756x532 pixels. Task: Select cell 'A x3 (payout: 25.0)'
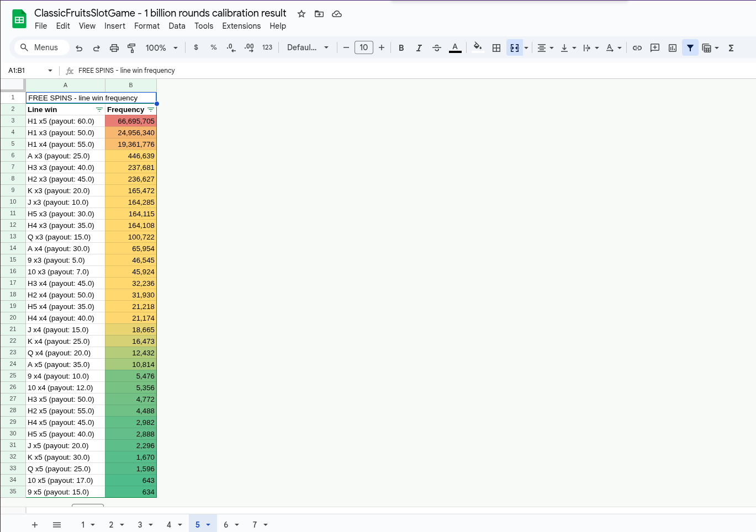click(65, 156)
